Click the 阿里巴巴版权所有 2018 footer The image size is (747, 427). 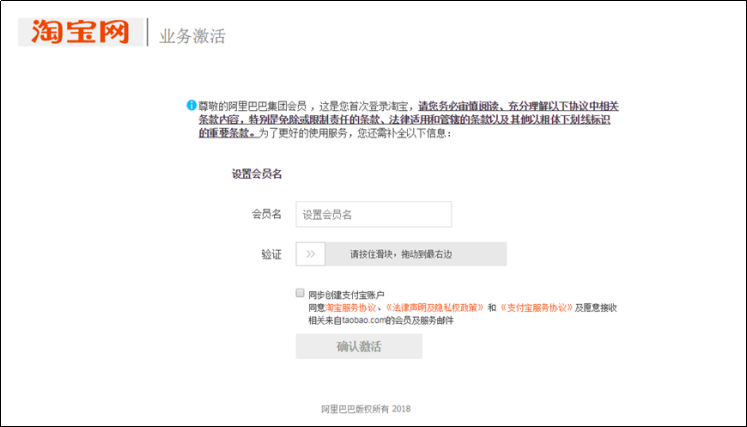coord(366,409)
